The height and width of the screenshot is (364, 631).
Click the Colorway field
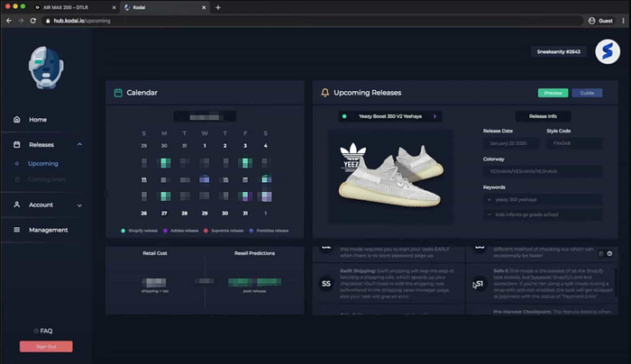(x=543, y=171)
